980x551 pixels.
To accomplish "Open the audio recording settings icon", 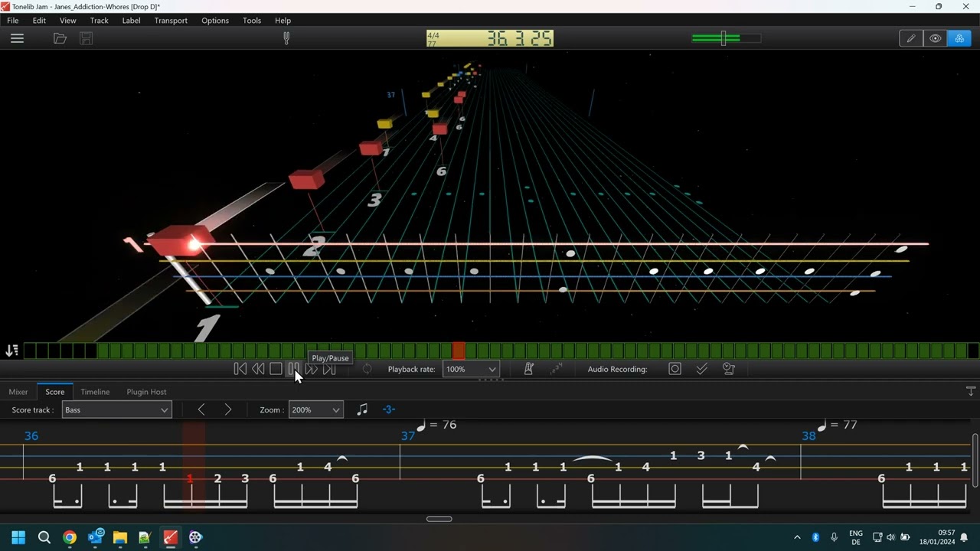I will 729,369.
